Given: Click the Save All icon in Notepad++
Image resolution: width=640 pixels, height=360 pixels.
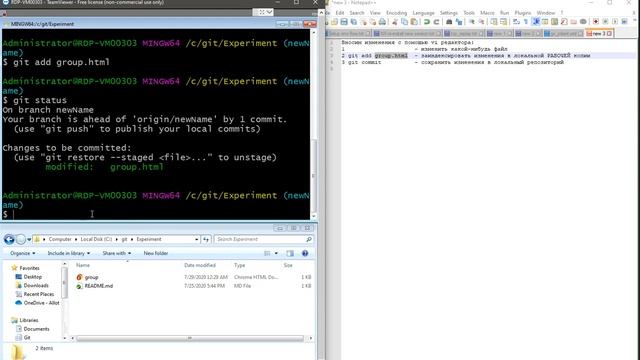Looking at the screenshot, I should pyautogui.click(x=354, y=22).
